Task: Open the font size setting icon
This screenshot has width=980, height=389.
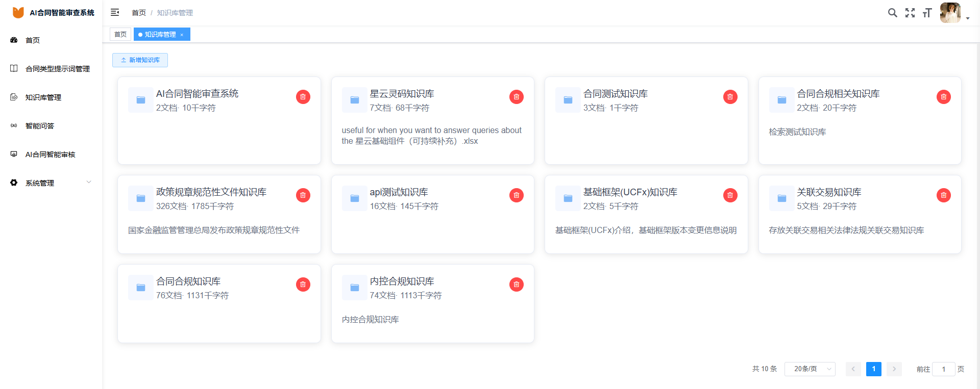Action: coord(927,13)
